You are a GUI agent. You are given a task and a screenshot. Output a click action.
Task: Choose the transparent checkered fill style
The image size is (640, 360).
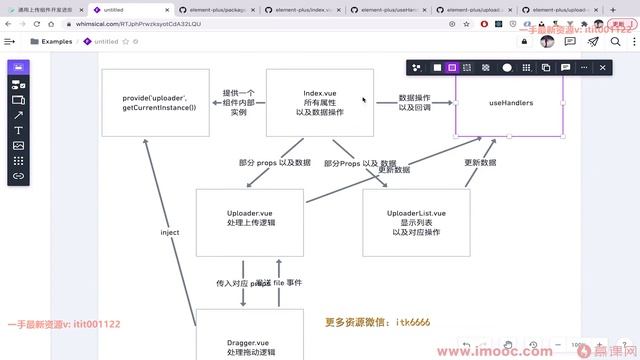486,68
